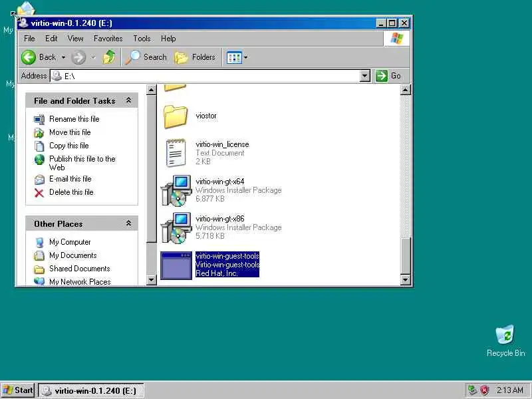Toggle the Folders pane button
This screenshot has height=399, width=532.
(x=195, y=57)
